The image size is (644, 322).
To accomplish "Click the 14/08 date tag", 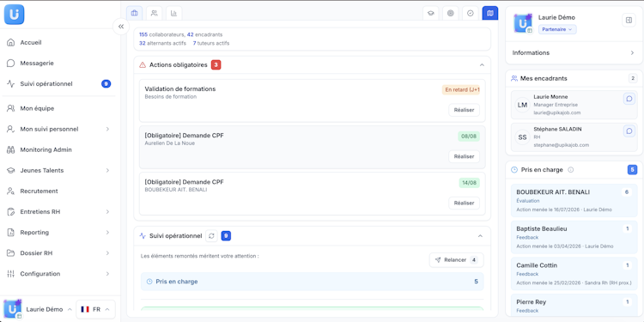I will (x=469, y=183).
